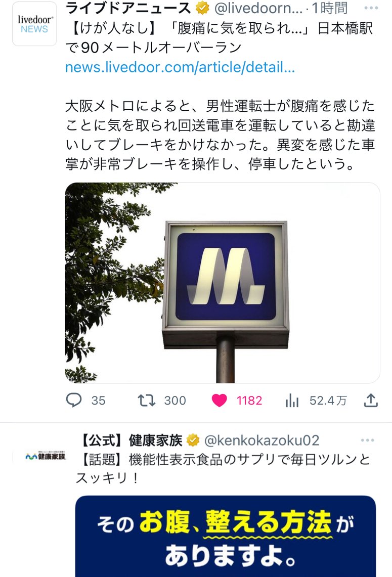This screenshot has width=392, height=577.
Task: View post analytics bar chart icon
Action: [x=292, y=401]
